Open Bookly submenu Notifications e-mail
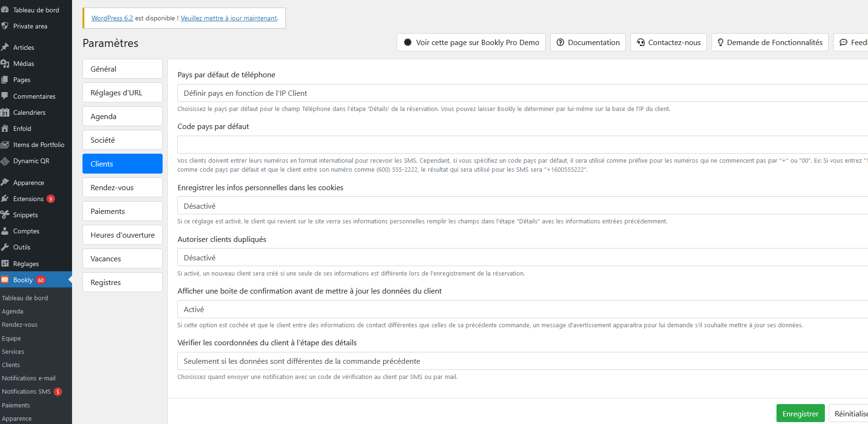 point(28,378)
